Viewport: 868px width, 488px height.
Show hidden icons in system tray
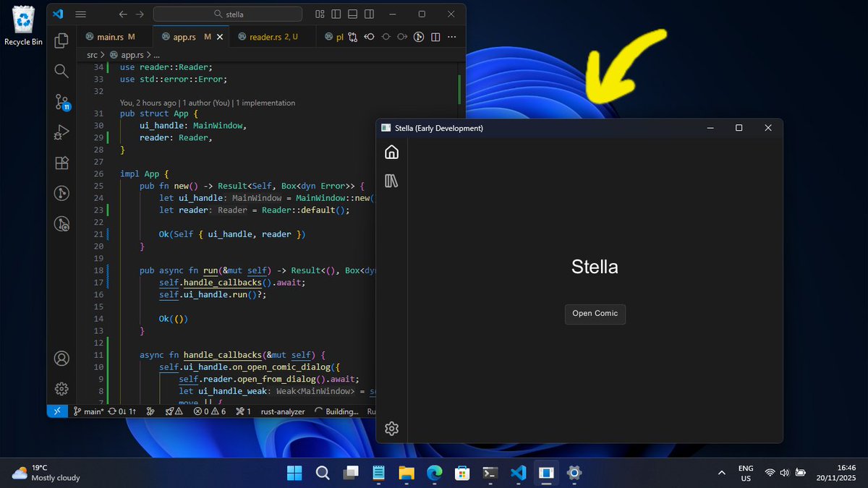click(721, 473)
